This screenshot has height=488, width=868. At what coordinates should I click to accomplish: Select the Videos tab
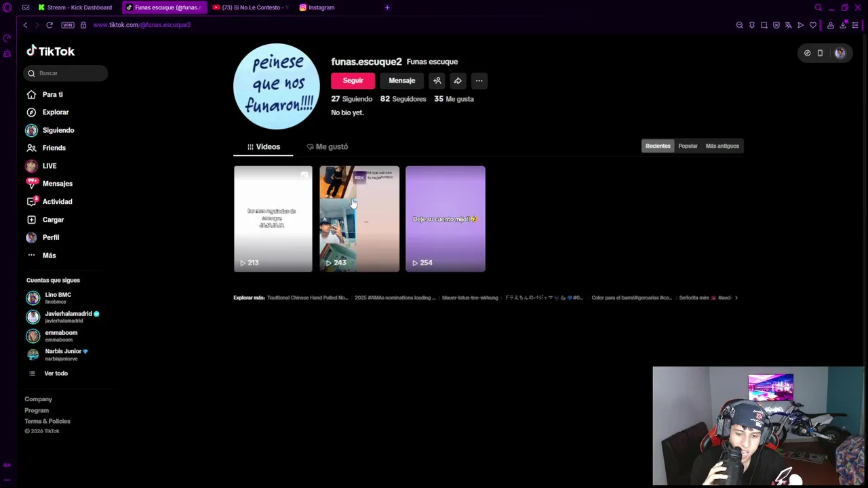pyautogui.click(x=263, y=146)
